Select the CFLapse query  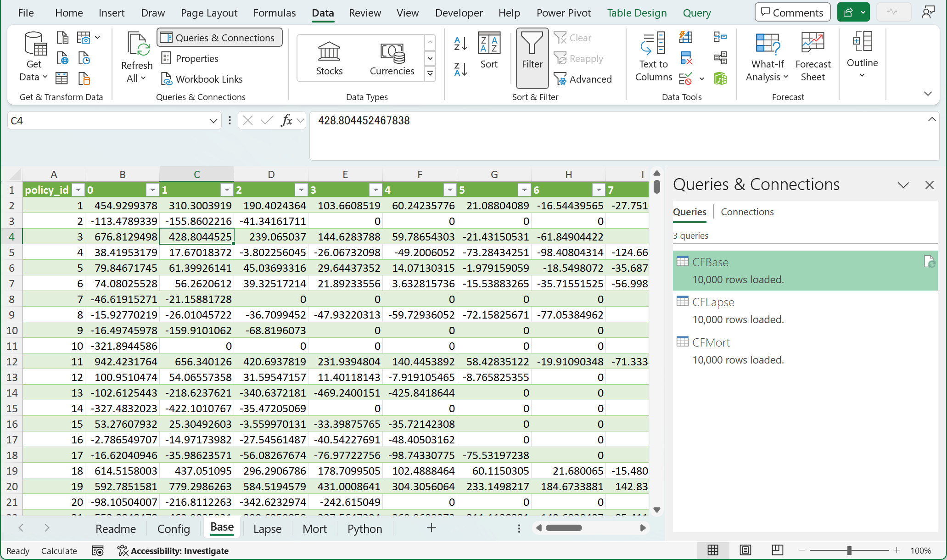(x=805, y=310)
